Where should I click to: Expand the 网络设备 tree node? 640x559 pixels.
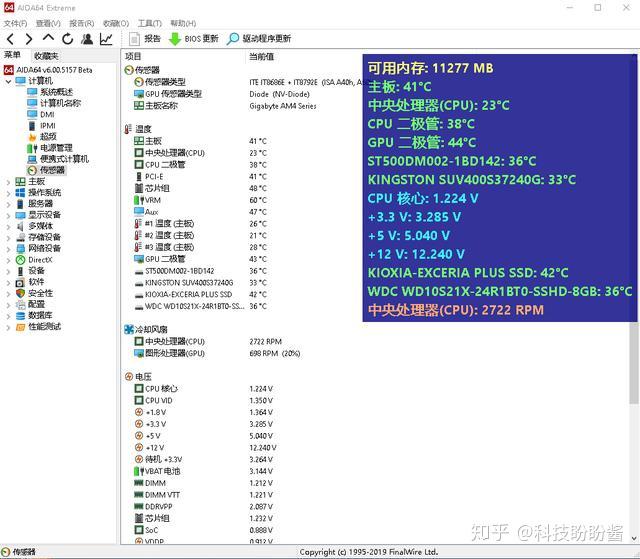pyautogui.click(x=8, y=248)
